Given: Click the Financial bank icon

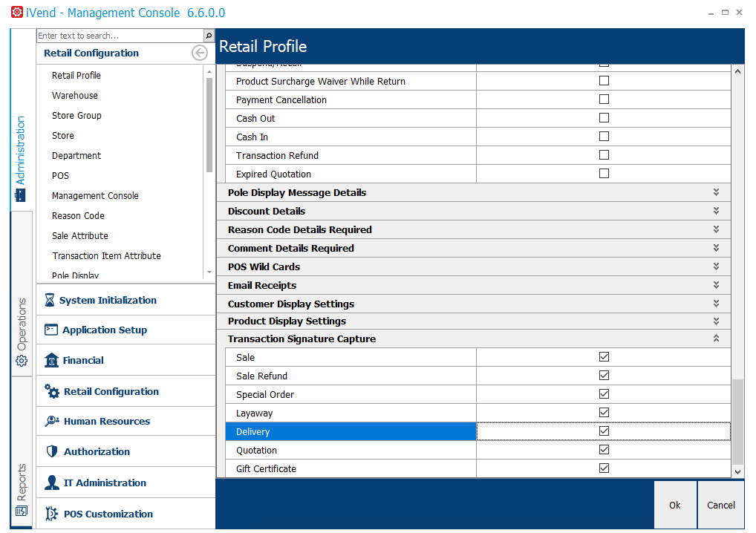Looking at the screenshot, I should 51,360.
